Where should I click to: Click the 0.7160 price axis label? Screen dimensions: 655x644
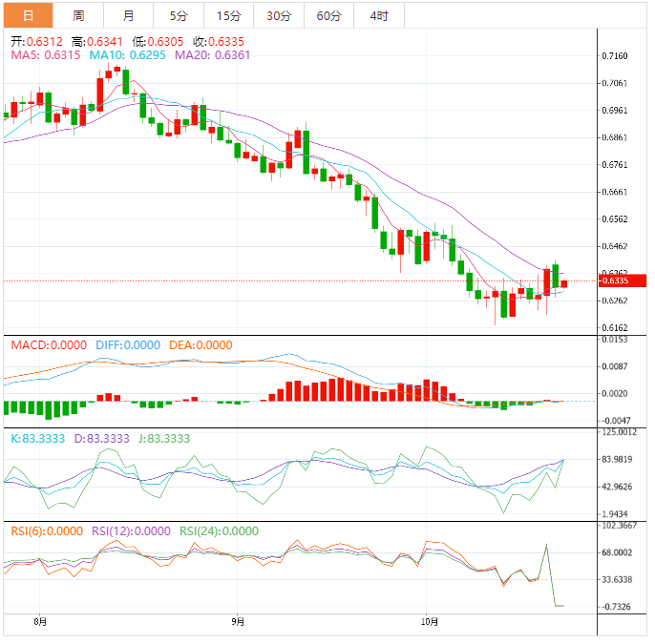click(615, 56)
